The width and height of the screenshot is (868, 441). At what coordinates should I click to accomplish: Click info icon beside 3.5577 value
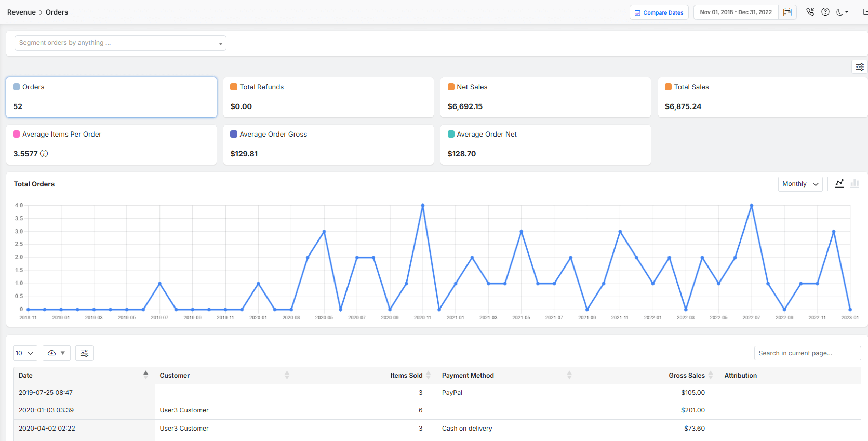click(x=44, y=154)
